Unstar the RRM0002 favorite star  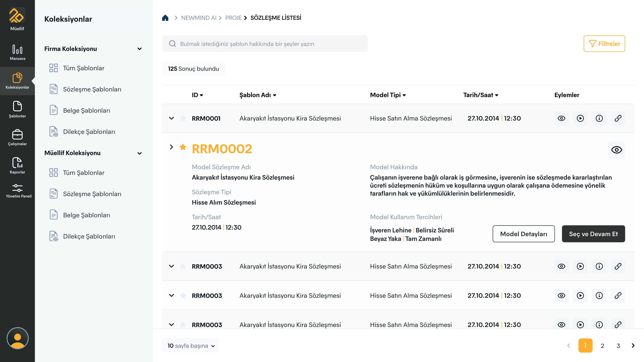183,147
